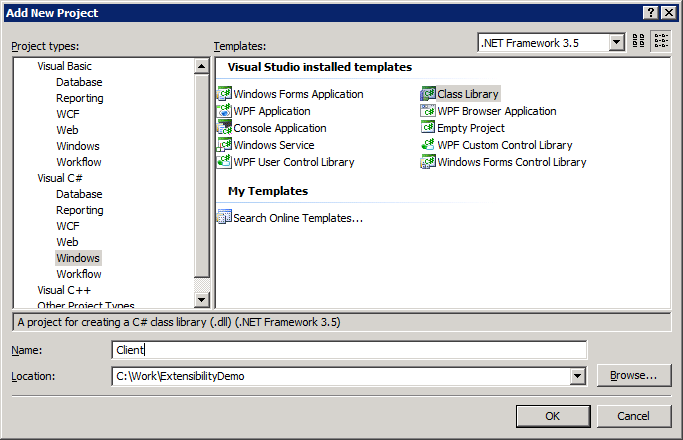Open Search Online Templates link
Viewport: 683px width, 440px height.
point(298,218)
